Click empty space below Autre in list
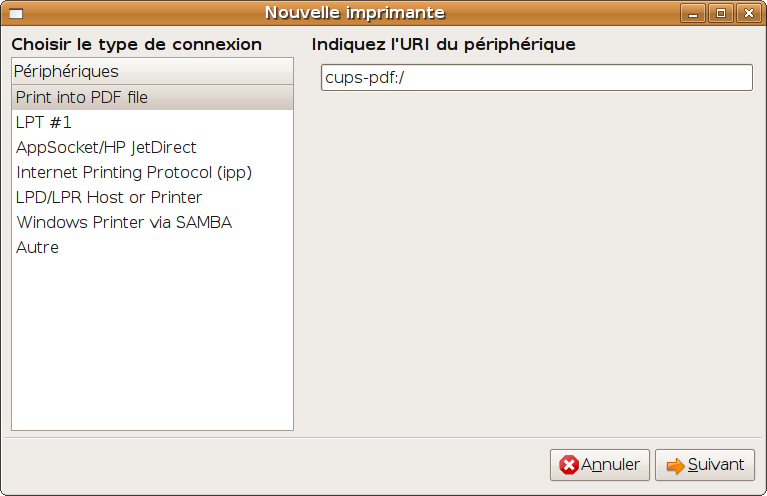Image resolution: width=767 pixels, height=496 pixels. tap(152, 340)
